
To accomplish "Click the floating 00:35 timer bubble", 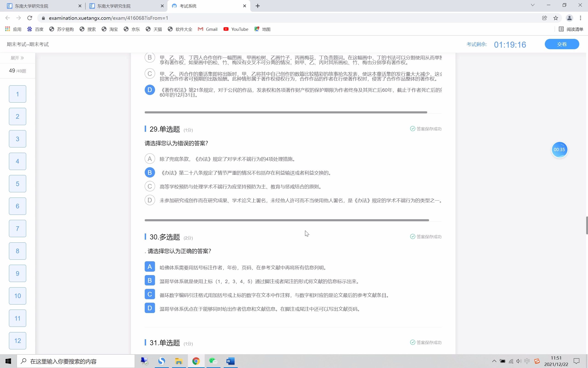I will (559, 150).
